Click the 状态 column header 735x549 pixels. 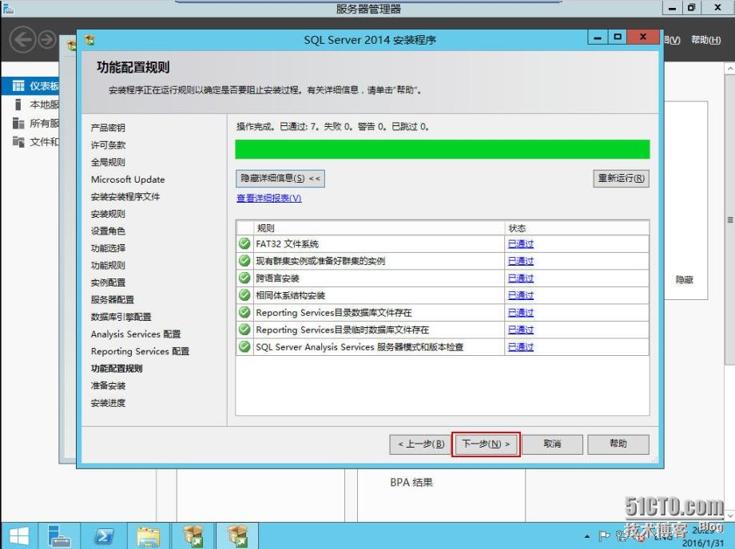tap(577, 228)
